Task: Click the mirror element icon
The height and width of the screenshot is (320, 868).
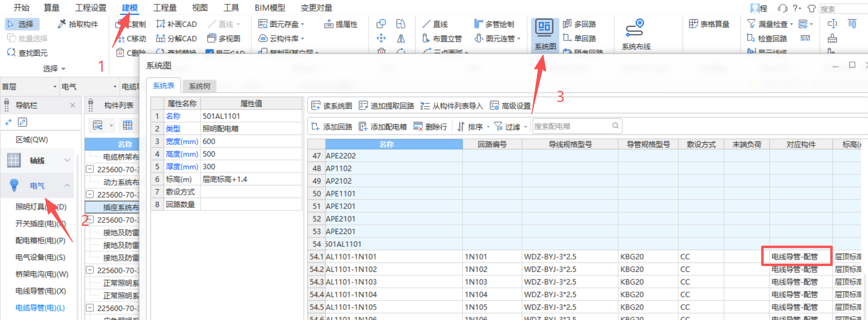Action: (401, 38)
